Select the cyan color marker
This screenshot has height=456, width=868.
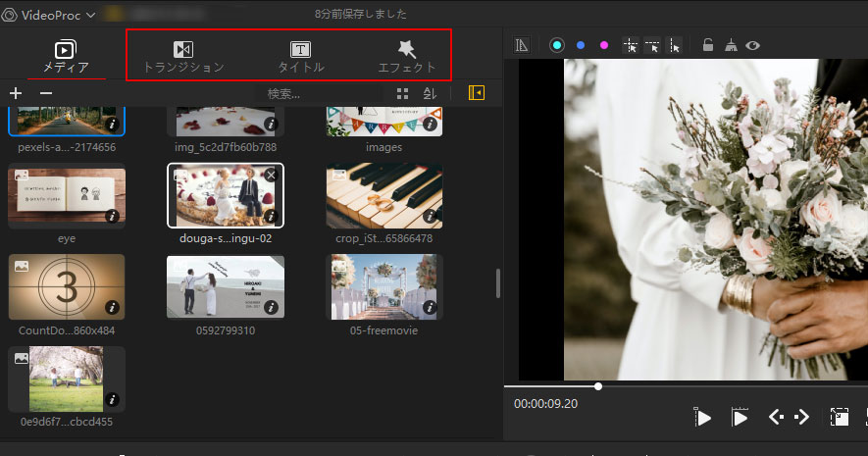(x=557, y=45)
